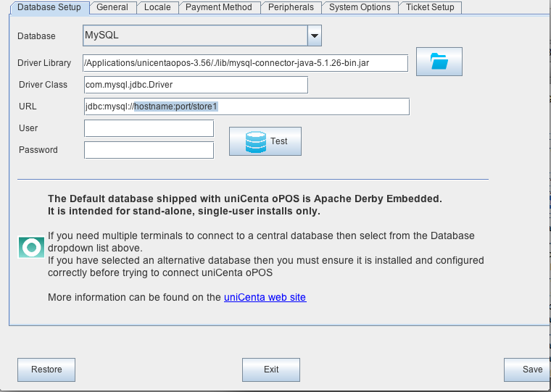Viewport: 551px width, 392px height.
Task: Browse for driver library with folder icon
Action: click(439, 62)
